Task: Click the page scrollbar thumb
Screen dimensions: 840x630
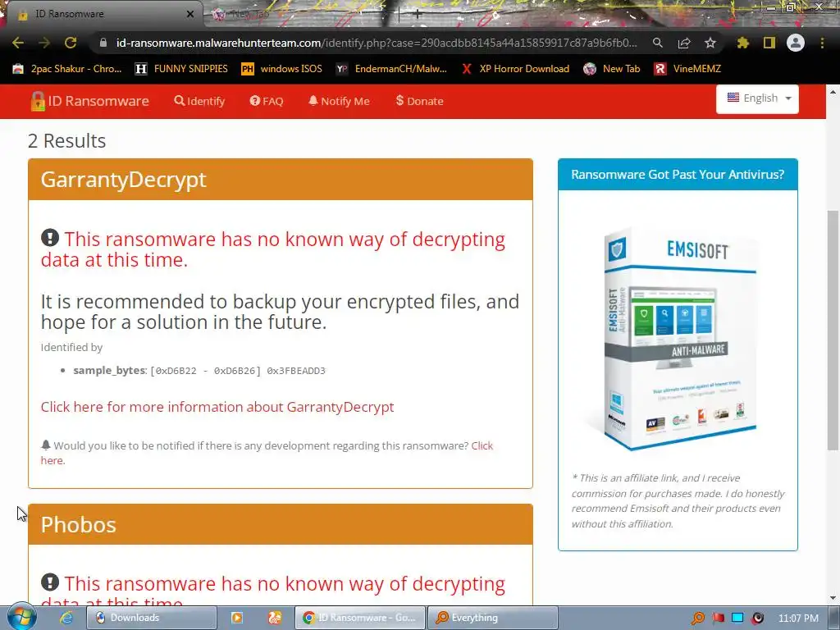Action: [x=833, y=330]
